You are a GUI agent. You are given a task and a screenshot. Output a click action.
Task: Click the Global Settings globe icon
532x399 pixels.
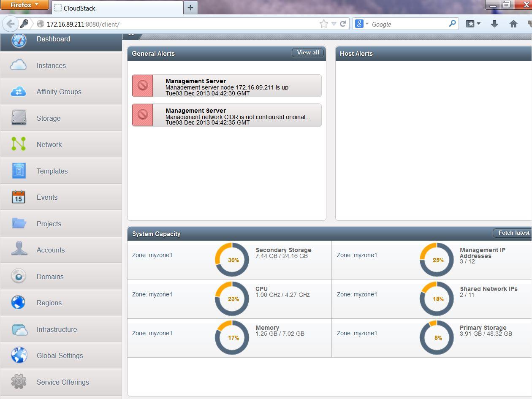(19, 356)
